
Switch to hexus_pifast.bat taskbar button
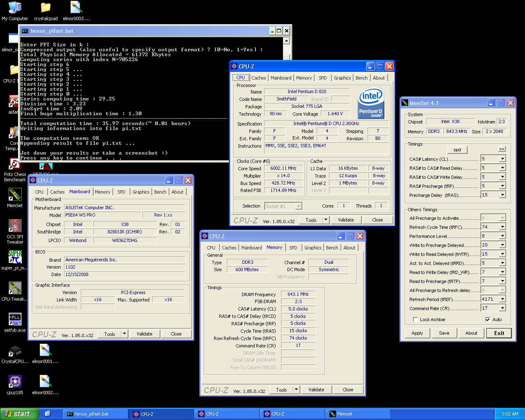[x=96, y=414]
